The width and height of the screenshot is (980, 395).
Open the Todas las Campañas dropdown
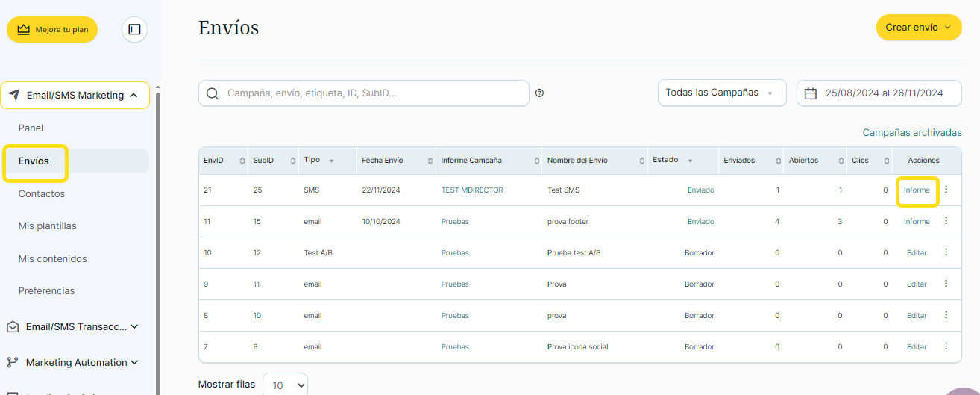coord(721,93)
